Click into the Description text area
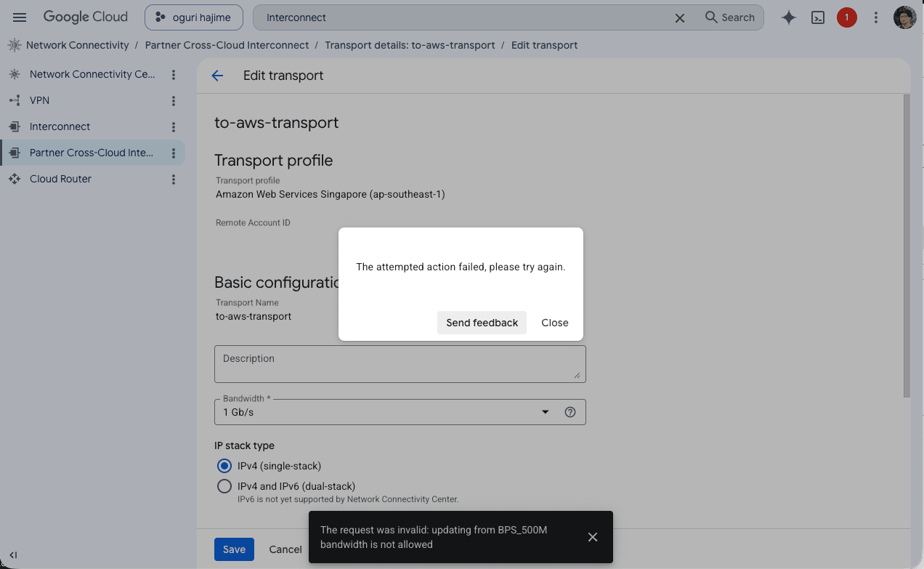 point(400,364)
